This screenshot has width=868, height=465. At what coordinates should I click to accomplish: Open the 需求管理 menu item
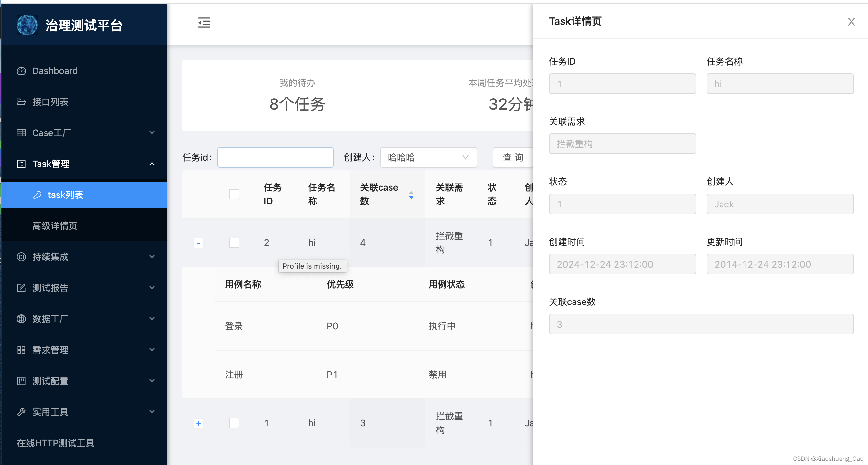(x=84, y=350)
